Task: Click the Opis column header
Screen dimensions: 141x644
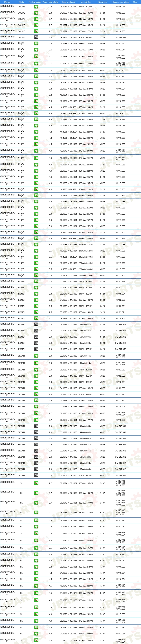Action: point(135,2)
